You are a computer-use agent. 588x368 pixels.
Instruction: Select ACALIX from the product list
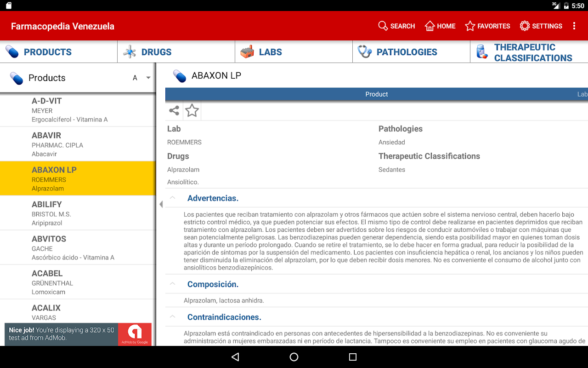click(x=78, y=312)
